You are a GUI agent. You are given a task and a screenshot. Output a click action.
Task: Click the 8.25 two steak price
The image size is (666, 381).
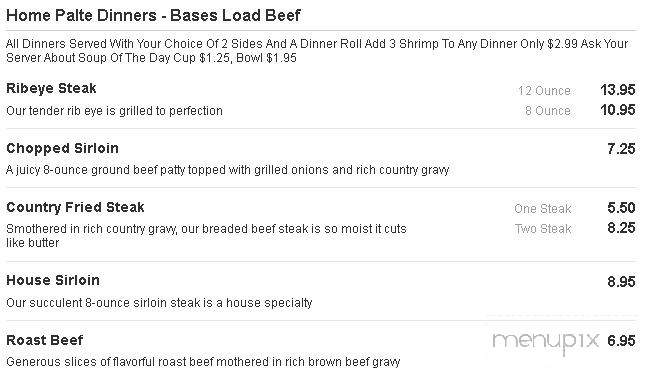point(621,228)
